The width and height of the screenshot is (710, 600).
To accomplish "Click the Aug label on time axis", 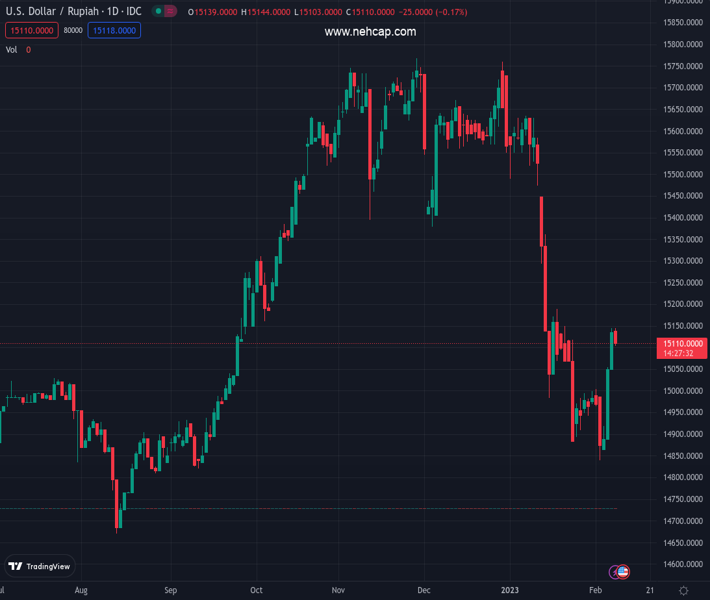I will (81, 590).
